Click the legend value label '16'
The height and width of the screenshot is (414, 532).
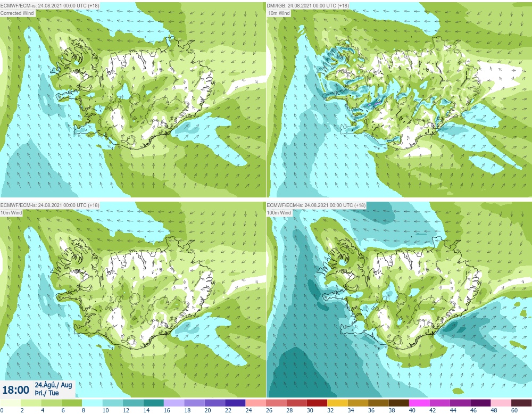coord(167,410)
